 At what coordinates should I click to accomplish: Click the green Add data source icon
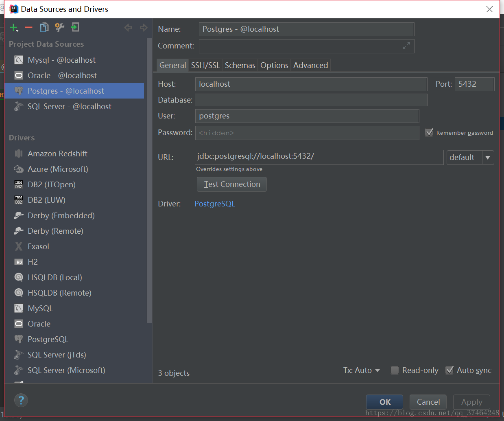[x=14, y=28]
